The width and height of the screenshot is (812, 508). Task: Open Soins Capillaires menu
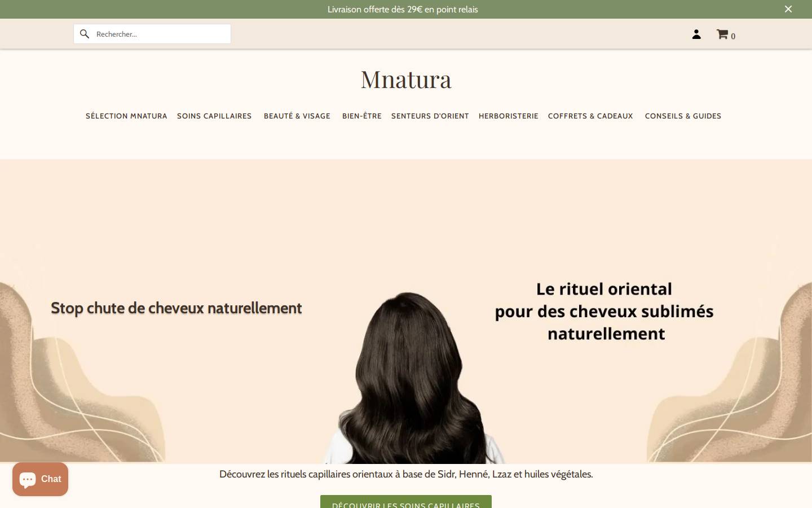214,116
